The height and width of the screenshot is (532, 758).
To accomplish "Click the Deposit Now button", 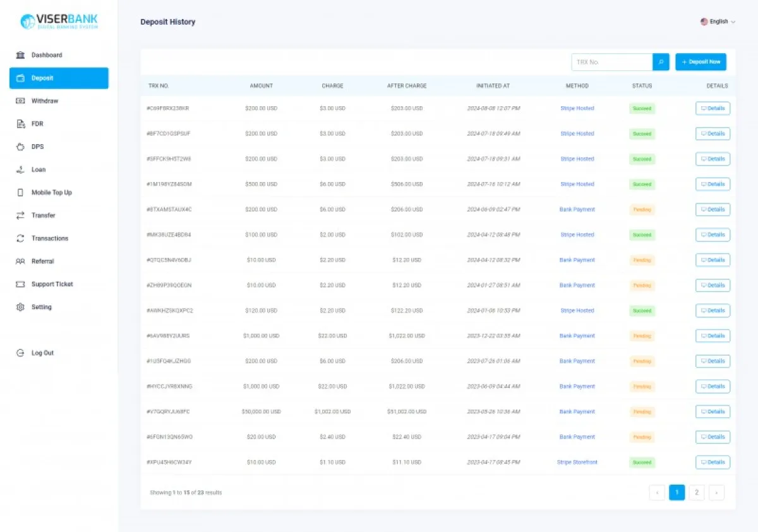I will click(x=701, y=62).
